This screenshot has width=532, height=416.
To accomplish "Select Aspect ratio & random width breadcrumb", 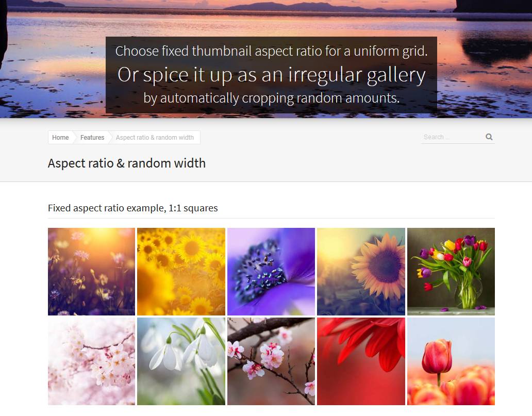I will [155, 138].
